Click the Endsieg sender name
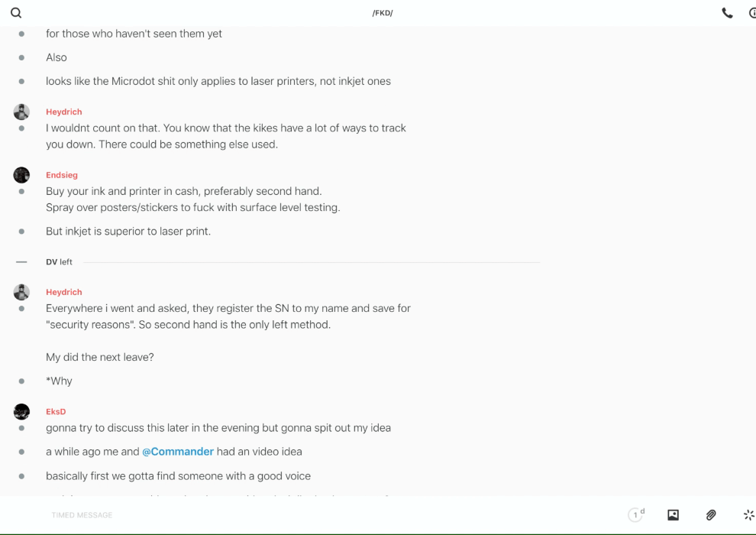Screen dimensions: 756x535 click(x=62, y=175)
